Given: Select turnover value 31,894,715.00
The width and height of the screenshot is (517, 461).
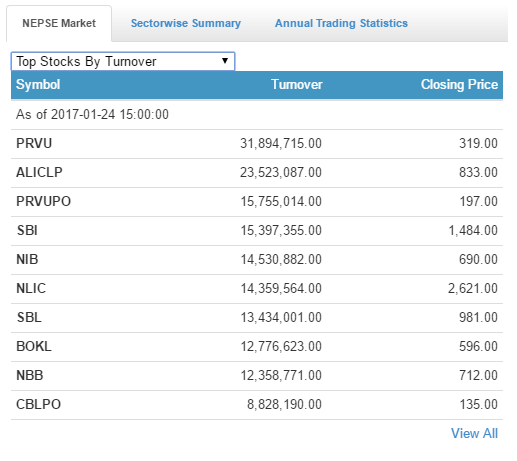Looking at the screenshot, I should click(x=281, y=143).
